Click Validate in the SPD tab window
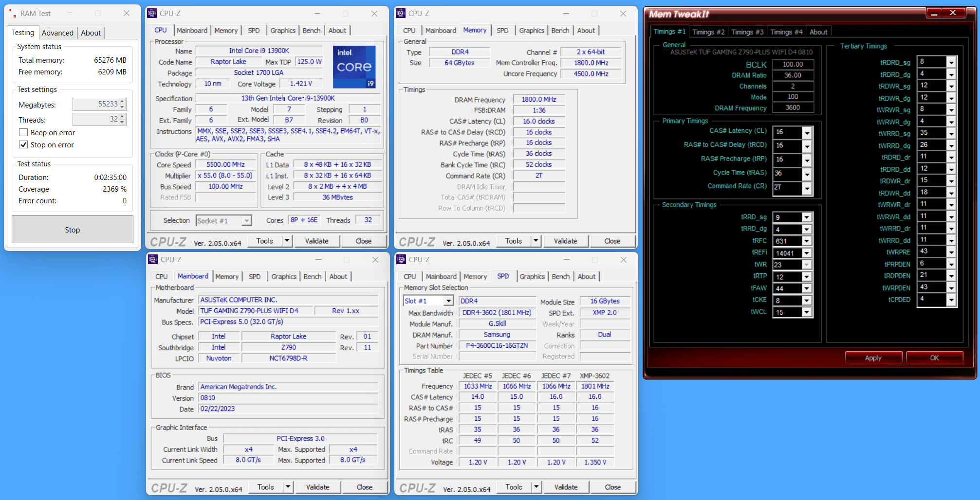This screenshot has width=980, height=500. (x=566, y=487)
